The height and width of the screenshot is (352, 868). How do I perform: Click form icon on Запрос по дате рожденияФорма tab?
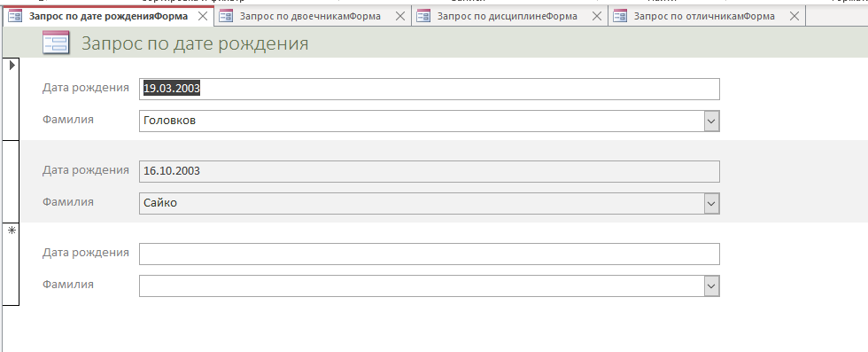pos(15,16)
